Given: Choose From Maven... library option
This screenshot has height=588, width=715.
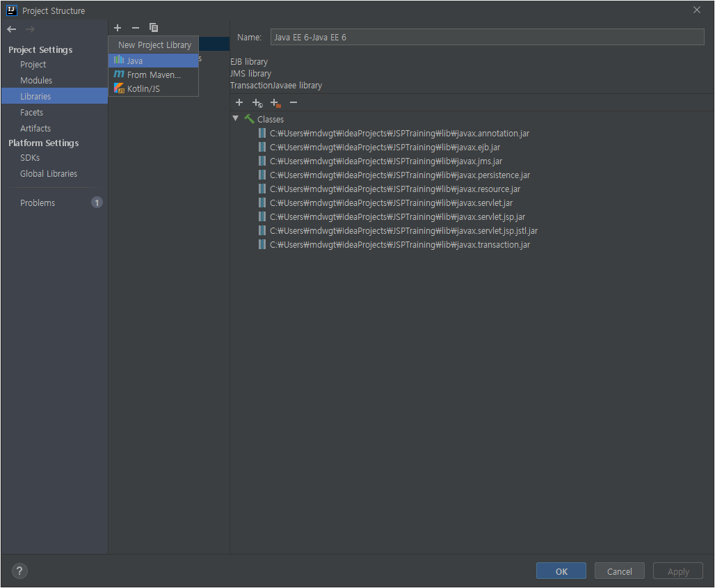Looking at the screenshot, I should pyautogui.click(x=153, y=75).
